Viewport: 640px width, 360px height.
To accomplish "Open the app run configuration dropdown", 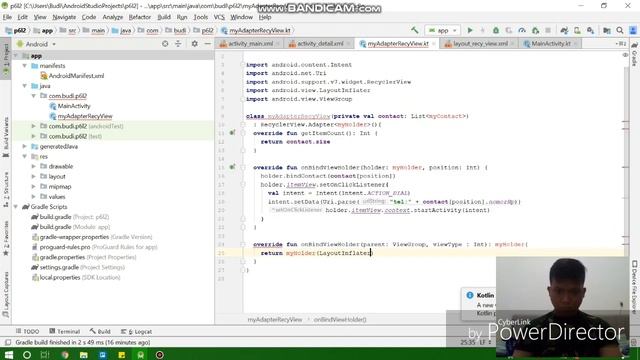I will [443, 30].
